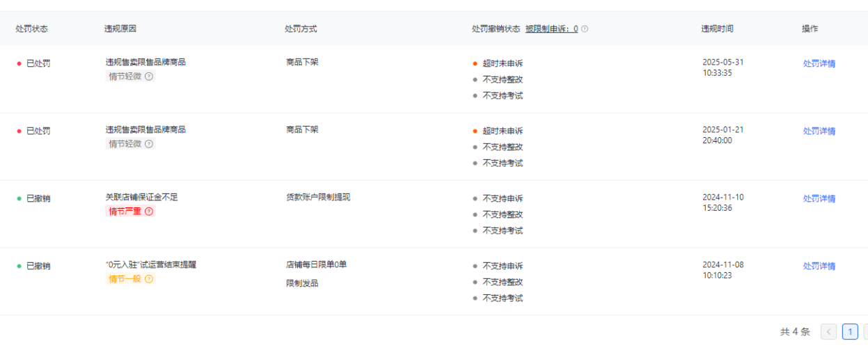Click help icon beside 情节轻微 in 2025-01-21 row
This screenshot has width=868, height=350.
(x=149, y=144)
